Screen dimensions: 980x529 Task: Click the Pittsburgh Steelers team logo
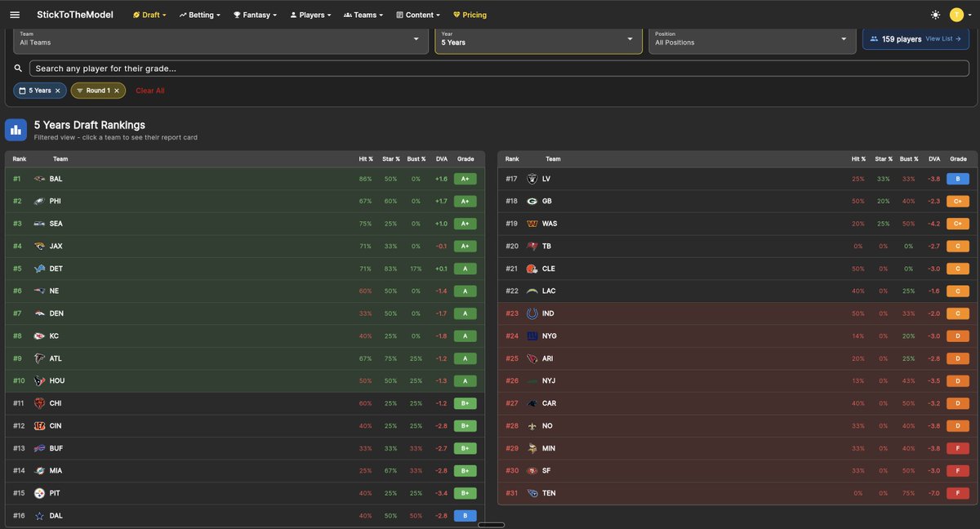[x=39, y=493]
